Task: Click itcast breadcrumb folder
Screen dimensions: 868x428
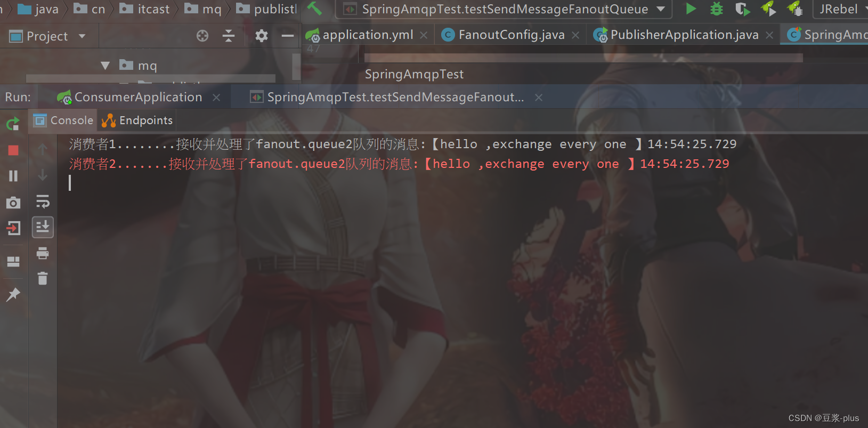Action: [x=145, y=9]
